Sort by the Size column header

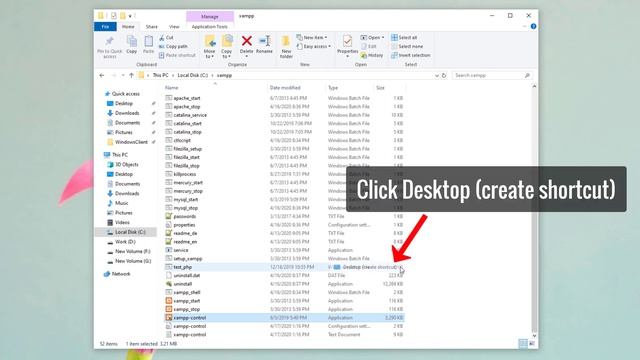[x=380, y=88]
